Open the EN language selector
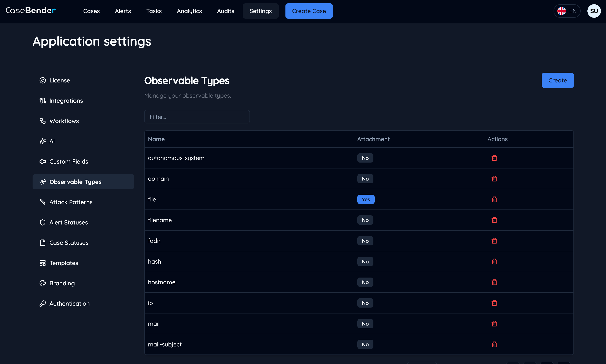This screenshot has width=606, height=364. pos(567,11)
